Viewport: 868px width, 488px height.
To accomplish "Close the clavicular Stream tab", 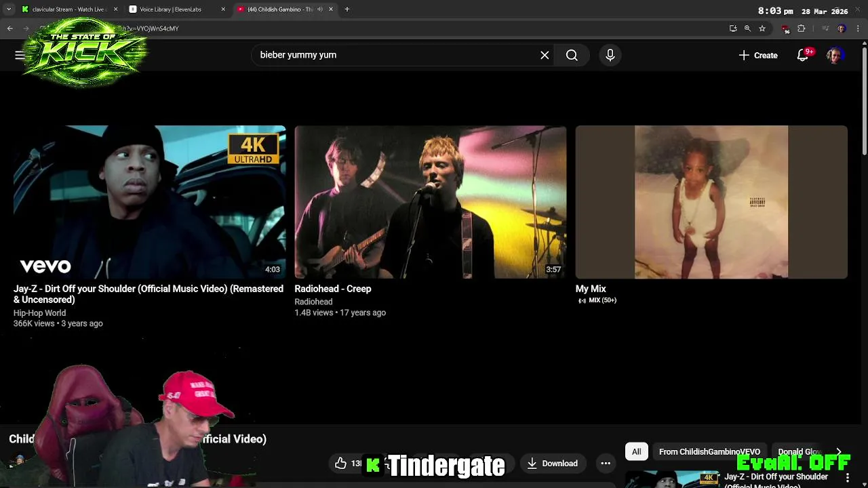I will 115,9.
